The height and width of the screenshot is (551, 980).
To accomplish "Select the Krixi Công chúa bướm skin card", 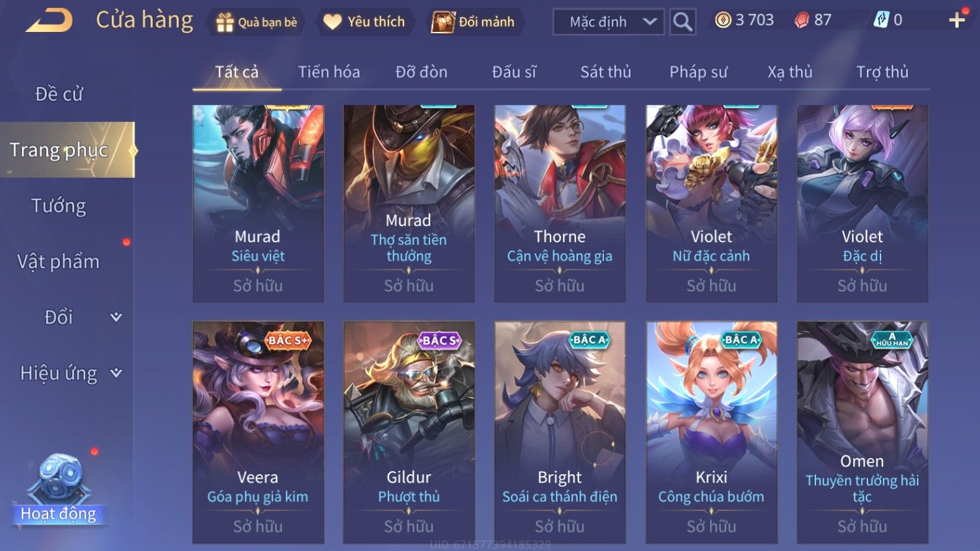I will coord(711,432).
